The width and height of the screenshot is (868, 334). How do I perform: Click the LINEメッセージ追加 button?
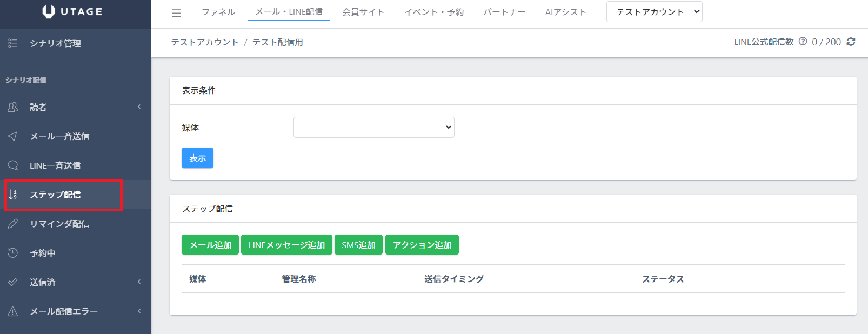(x=286, y=245)
